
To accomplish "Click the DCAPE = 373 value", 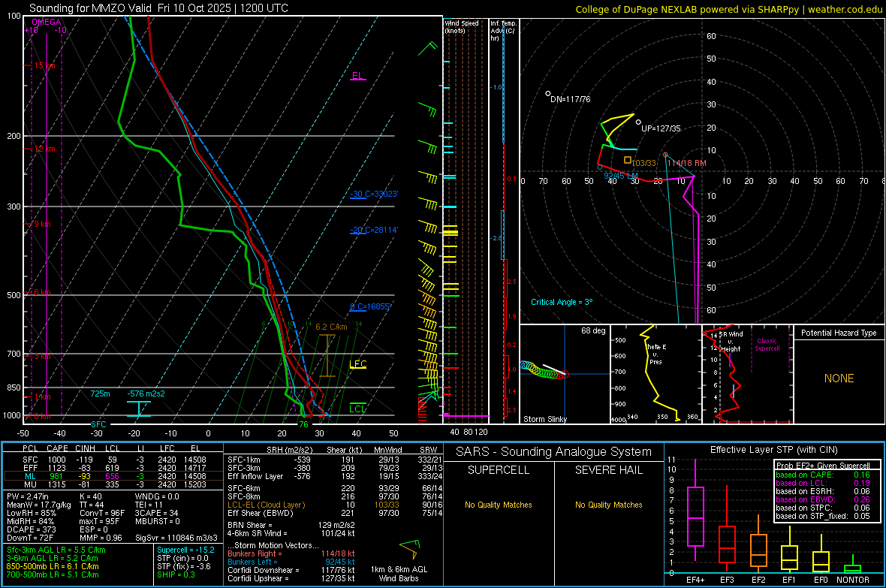I will tap(31, 529).
